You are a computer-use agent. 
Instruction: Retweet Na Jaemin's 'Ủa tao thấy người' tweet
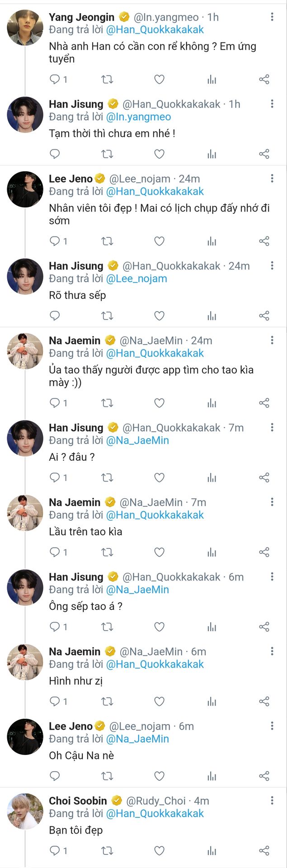[107, 403]
